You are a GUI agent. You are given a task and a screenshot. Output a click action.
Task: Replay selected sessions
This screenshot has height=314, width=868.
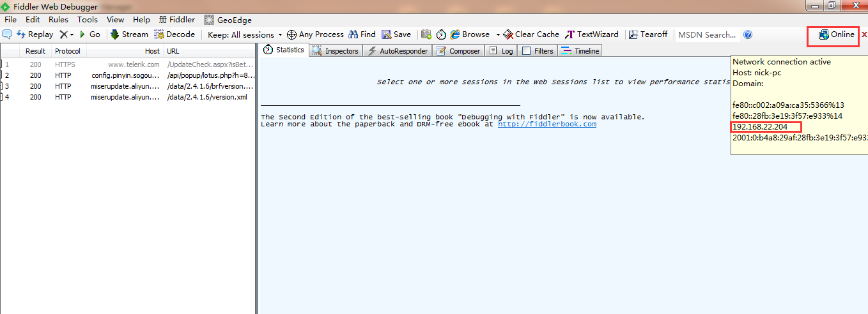35,34
